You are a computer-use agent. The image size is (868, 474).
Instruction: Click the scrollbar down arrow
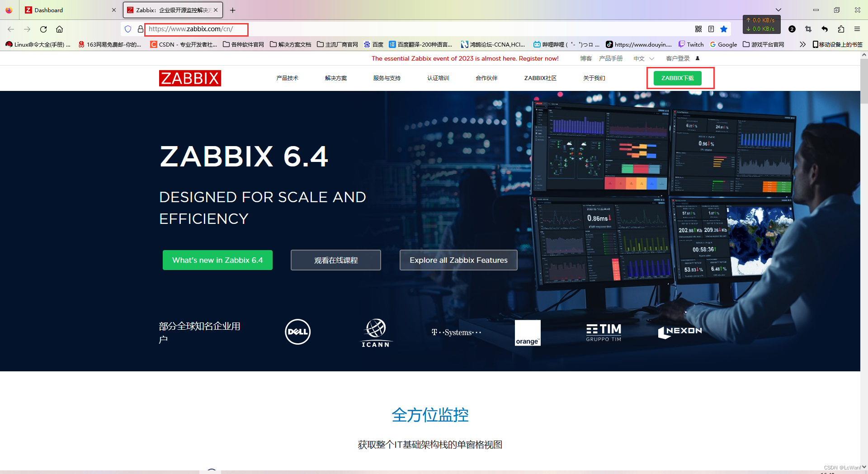pos(864,467)
